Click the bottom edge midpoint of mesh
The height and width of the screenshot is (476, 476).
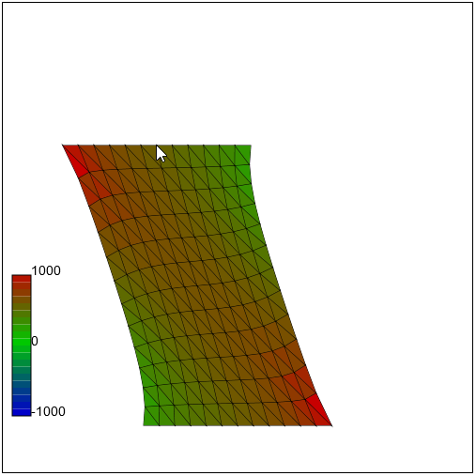[238, 425]
